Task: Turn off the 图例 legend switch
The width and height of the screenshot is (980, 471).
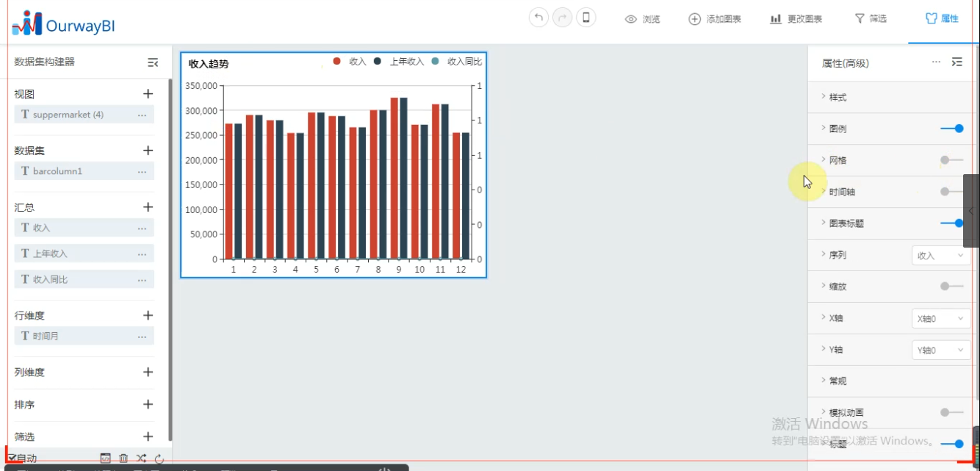Action: click(952, 129)
